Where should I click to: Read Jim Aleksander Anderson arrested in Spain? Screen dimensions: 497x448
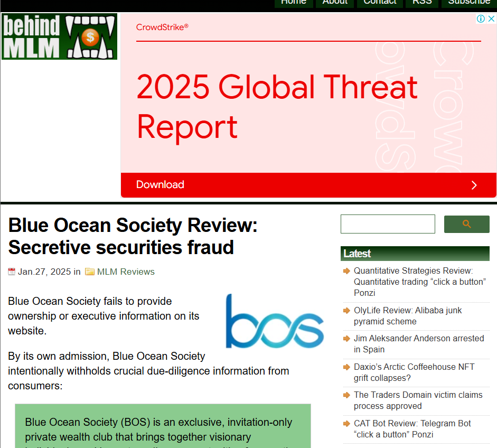click(419, 344)
